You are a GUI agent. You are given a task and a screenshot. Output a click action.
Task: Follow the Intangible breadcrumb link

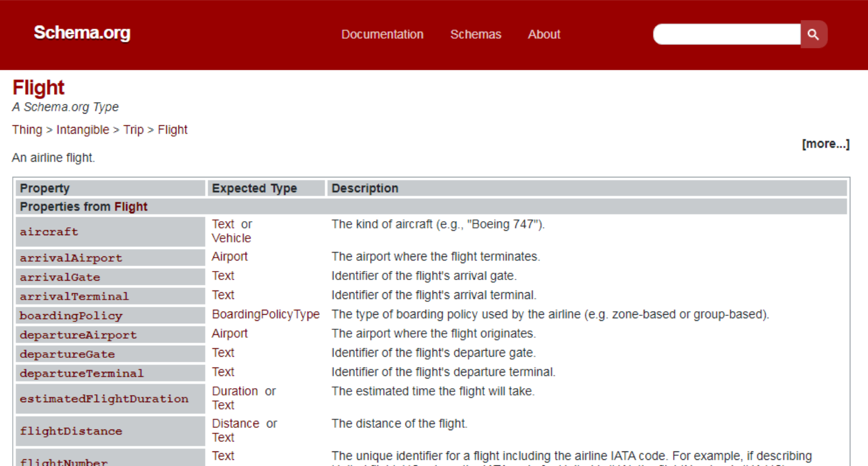tap(83, 129)
